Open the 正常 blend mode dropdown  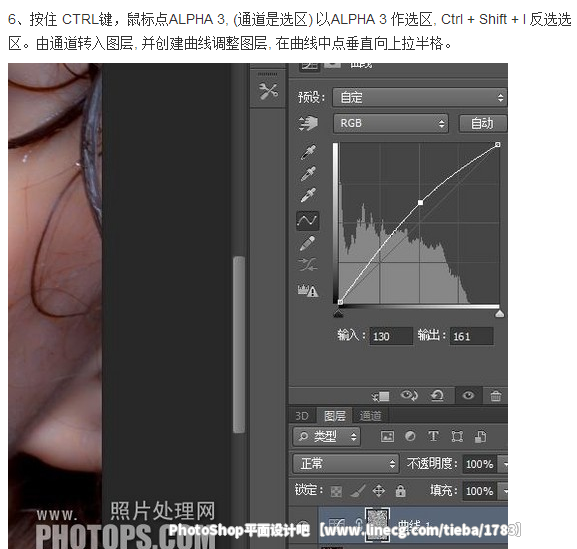pos(346,464)
